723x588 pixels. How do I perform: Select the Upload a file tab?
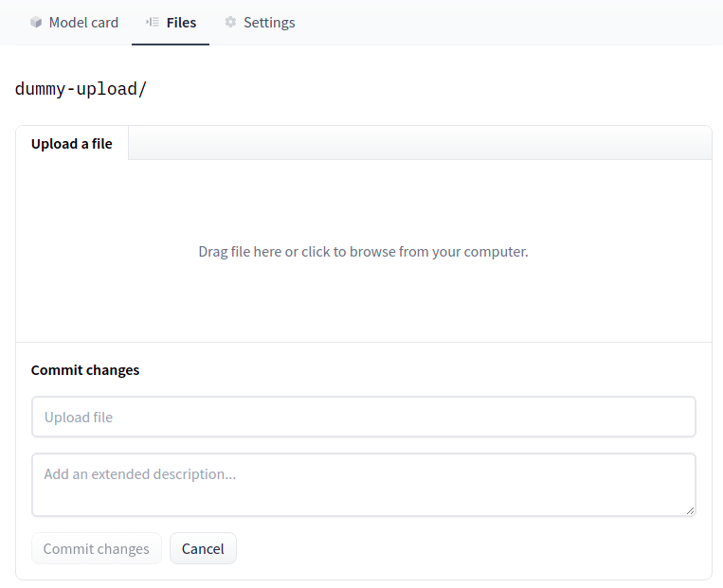click(x=72, y=144)
